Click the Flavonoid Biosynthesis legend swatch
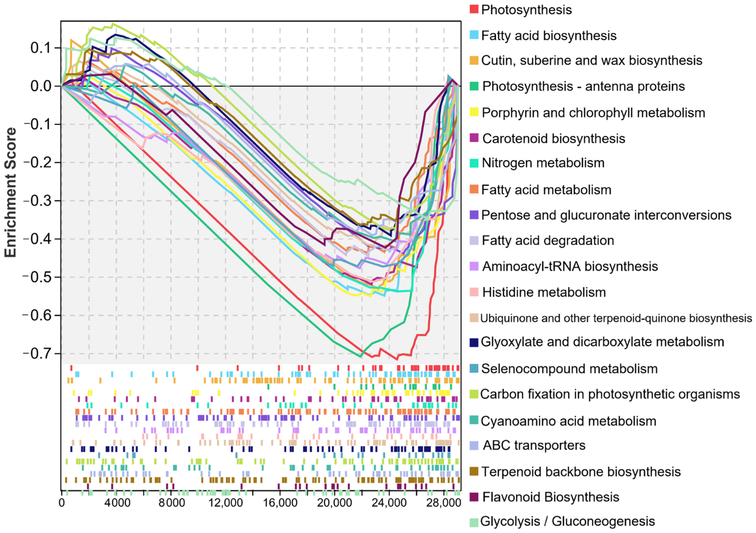Screen dimensions: 756x533 tap(474, 497)
